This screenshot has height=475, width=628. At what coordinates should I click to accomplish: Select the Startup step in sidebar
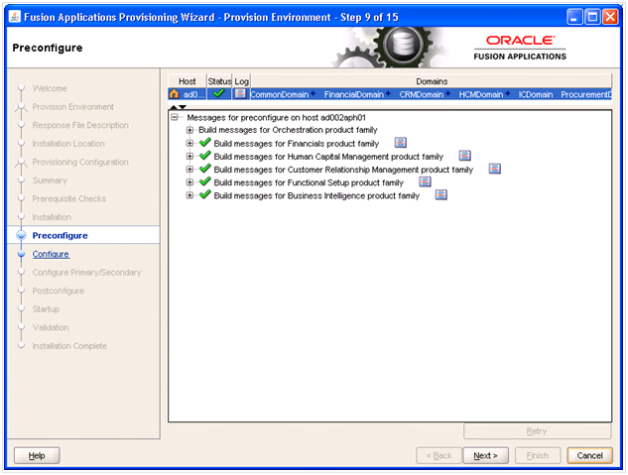pyautogui.click(x=46, y=309)
